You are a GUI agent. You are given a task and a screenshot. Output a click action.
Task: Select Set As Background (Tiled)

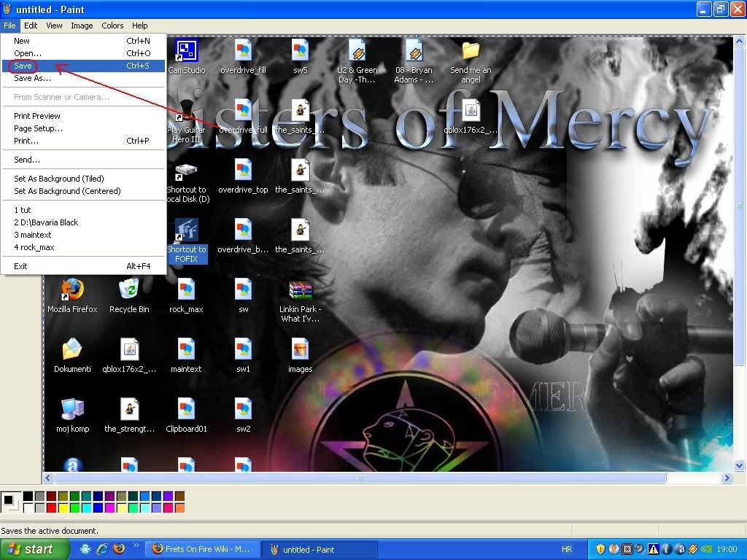(x=83, y=179)
